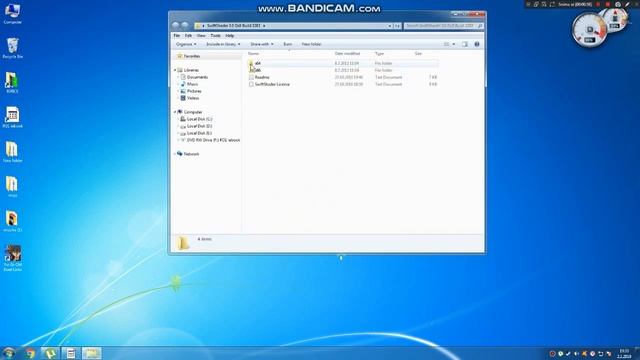Select Music library in the sidebar
Viewport: 640px width, 360px height.
click(x=192, y=84)
